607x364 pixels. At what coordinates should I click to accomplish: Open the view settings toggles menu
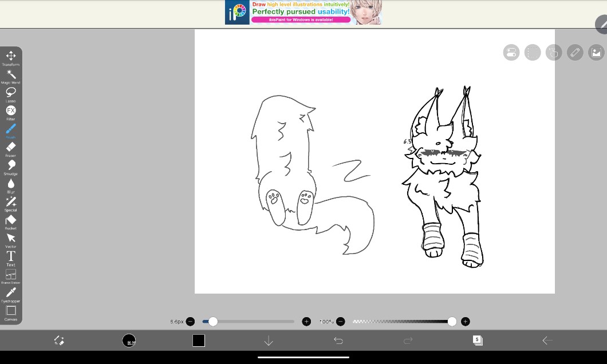pyautogui.click(x=511, y=53)
